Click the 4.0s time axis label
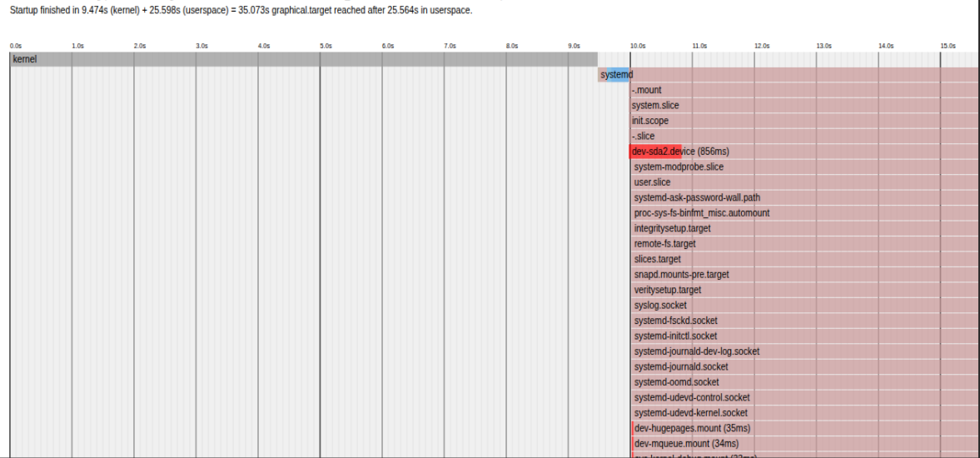This screenshot has width=980, height=458. [264, 47]
